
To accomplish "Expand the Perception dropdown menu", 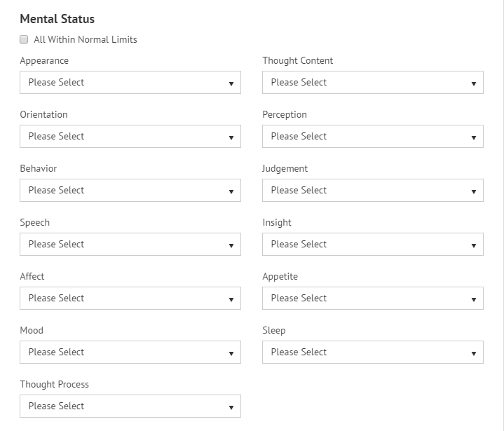I will pos(373,137).
